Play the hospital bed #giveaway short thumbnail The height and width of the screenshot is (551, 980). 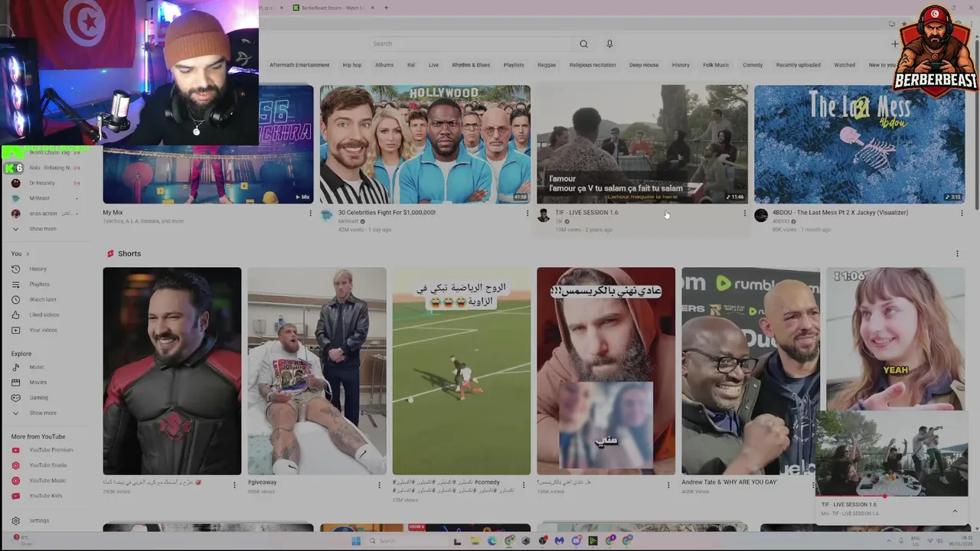point(316,371)
